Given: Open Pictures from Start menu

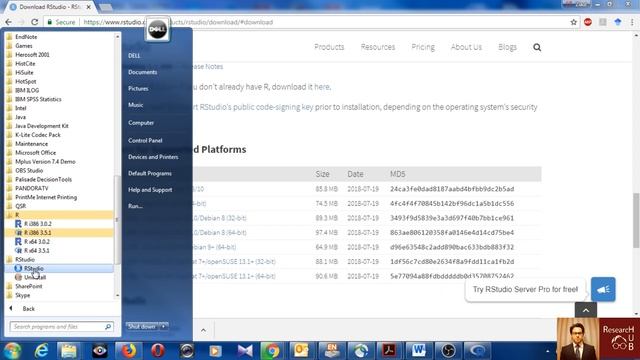Looking at the screenshot, I should [x=138, y=88].
